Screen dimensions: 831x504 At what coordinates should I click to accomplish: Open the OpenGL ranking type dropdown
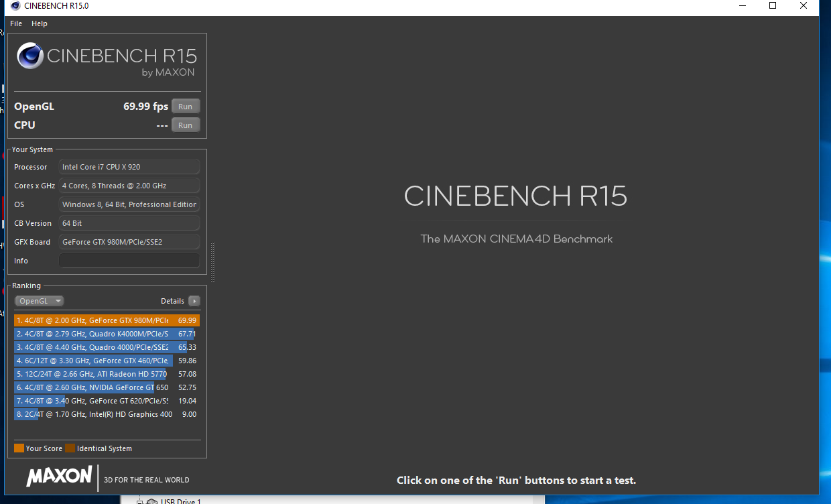point(40,301)
